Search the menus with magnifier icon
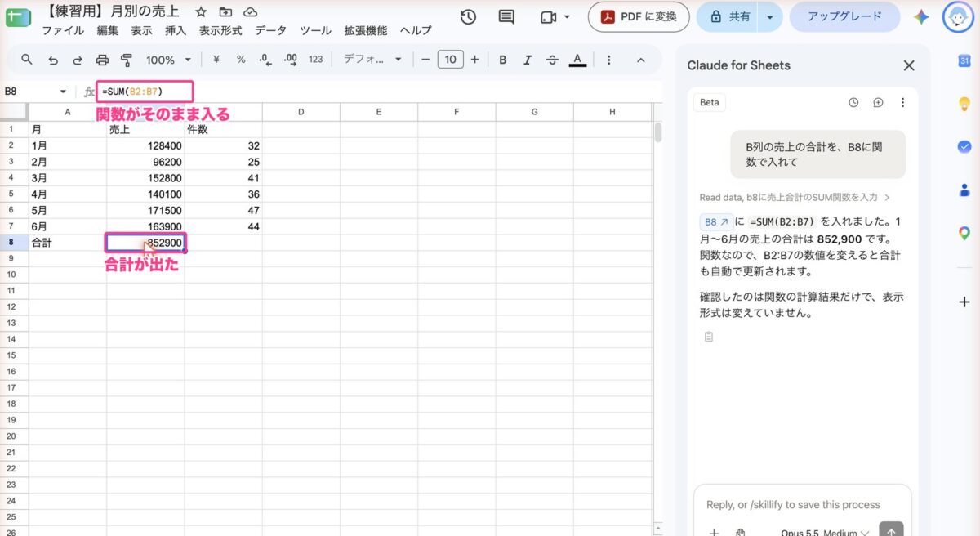Screen dimensions: 980x536 [x=27, y=60]
